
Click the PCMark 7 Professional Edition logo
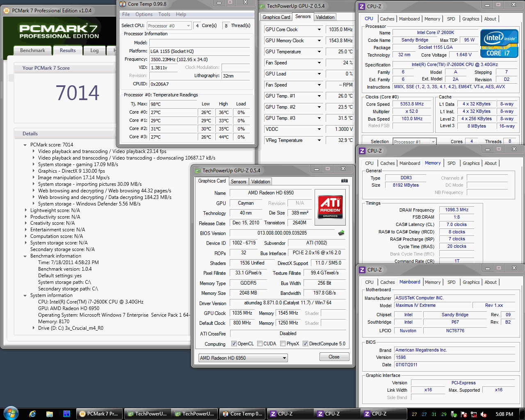tap(59, 32)
